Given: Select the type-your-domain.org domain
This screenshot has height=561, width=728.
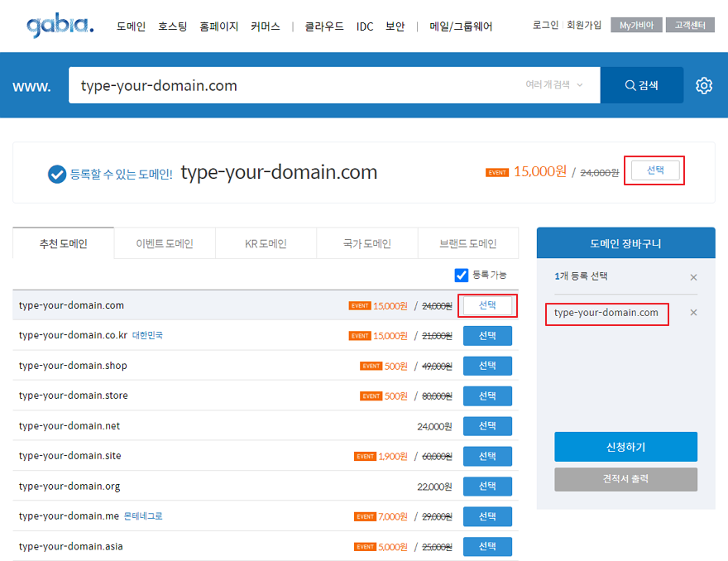Looking at the screenshot, I should point(487,487).
